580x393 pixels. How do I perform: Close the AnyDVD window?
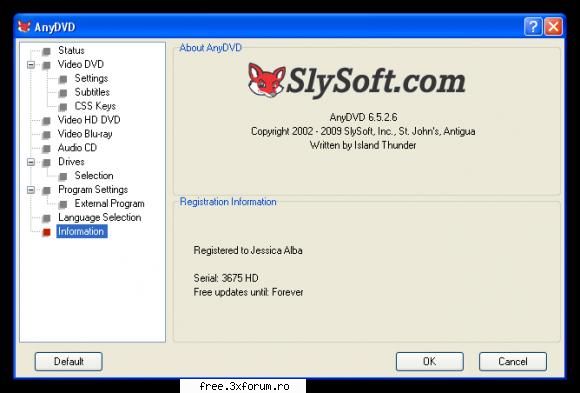[x=553, y=27]
